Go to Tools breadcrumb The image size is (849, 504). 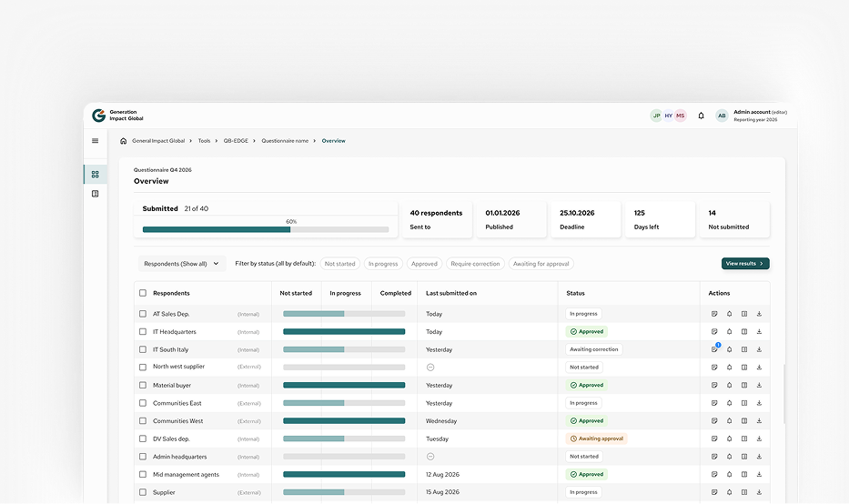pos(204,141)
